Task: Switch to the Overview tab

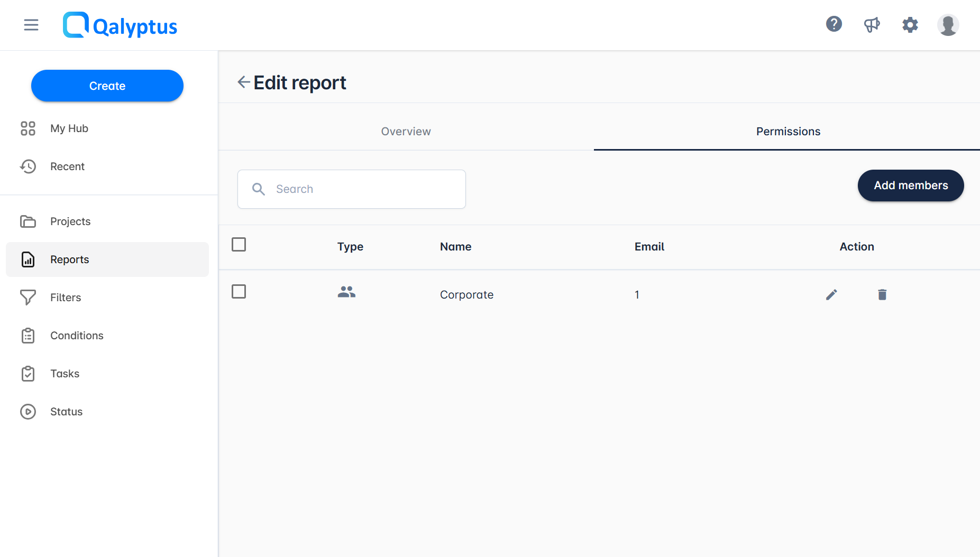Action: click(406, 131)
